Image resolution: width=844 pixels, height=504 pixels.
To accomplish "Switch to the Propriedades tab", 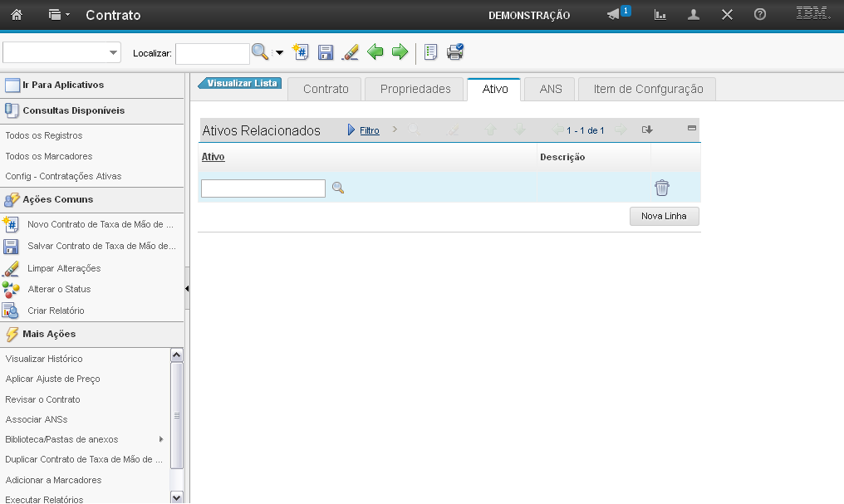I will 415,90.
